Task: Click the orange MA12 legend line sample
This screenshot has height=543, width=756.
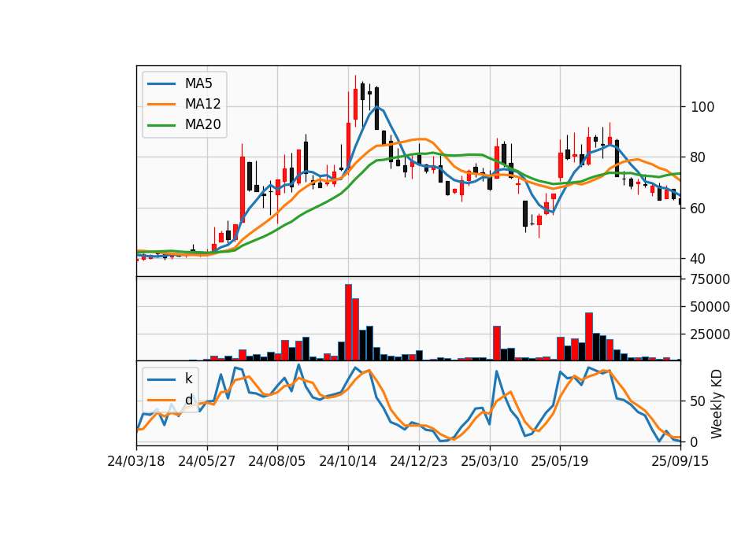Action: click(161, 104)
